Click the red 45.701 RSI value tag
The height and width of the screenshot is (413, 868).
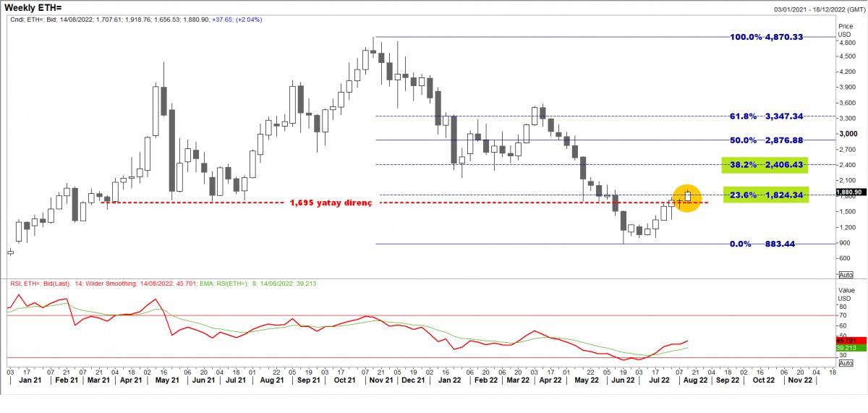tap(846, 340)
